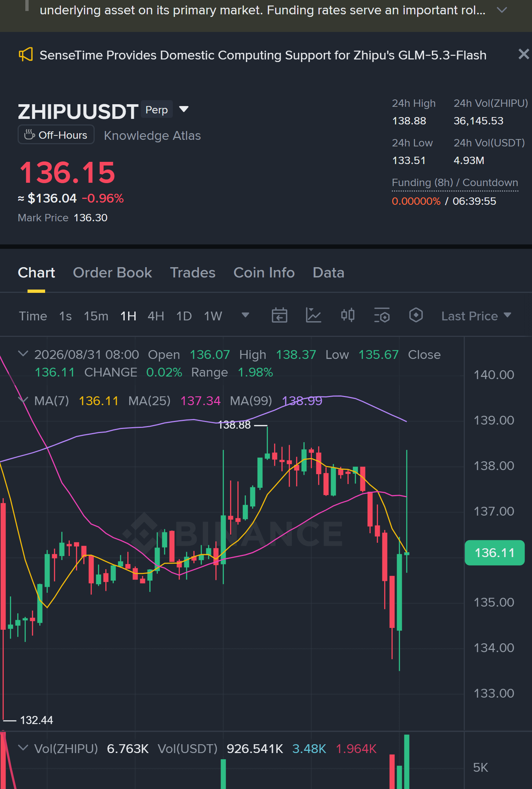Open the technical indicators chart icon

[313, 315]
